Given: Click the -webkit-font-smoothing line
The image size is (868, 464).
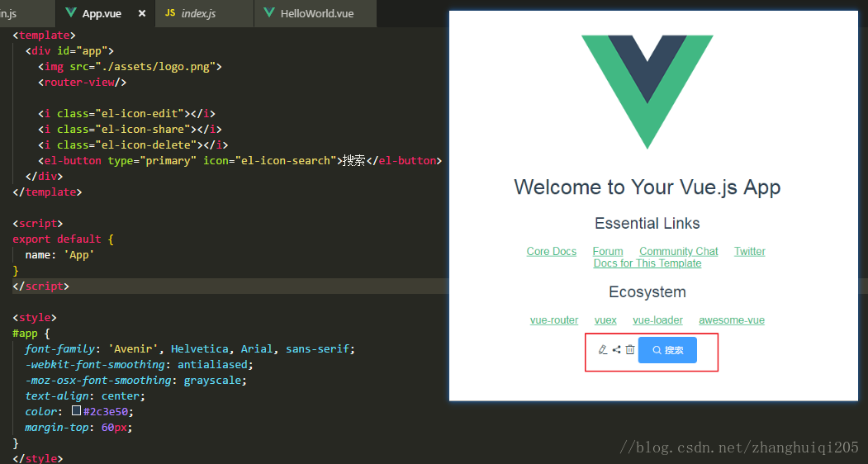Looking at the screenshot, I should tap(139, 364).
